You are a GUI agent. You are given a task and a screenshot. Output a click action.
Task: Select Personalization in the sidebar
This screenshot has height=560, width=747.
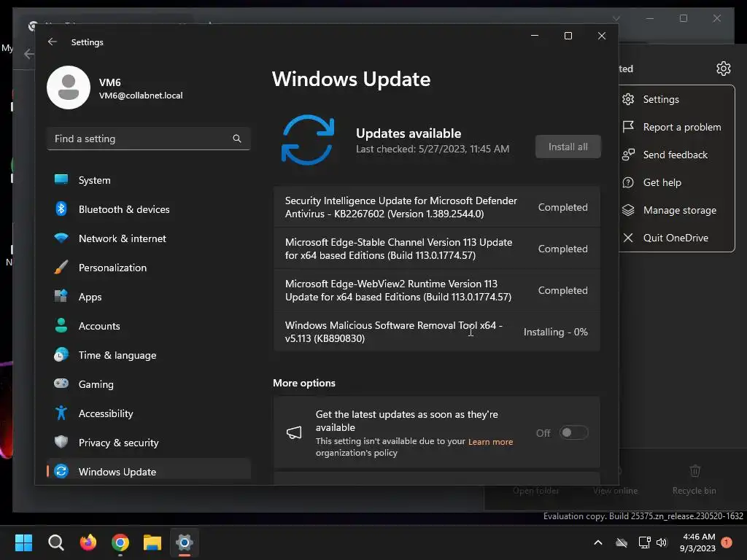click(149, 268)
